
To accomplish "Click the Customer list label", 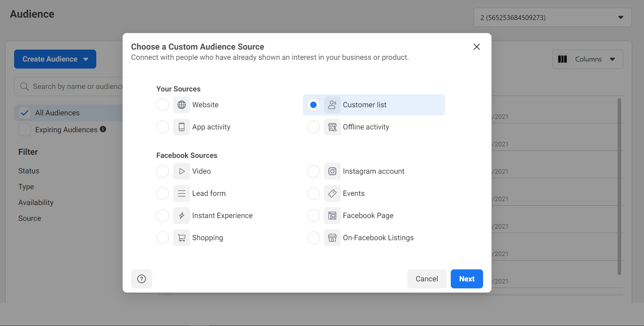I will 365,105.
